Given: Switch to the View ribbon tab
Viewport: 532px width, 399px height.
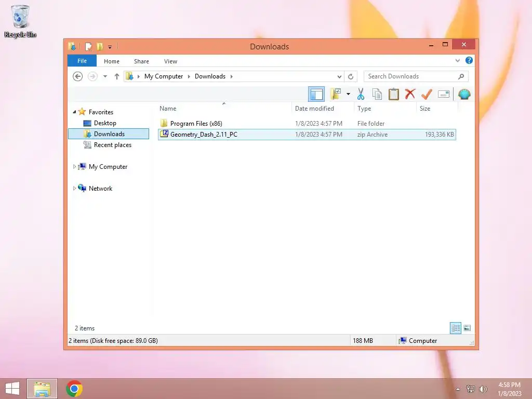Looking at the screenshot, I should click(x=170, y=61).
